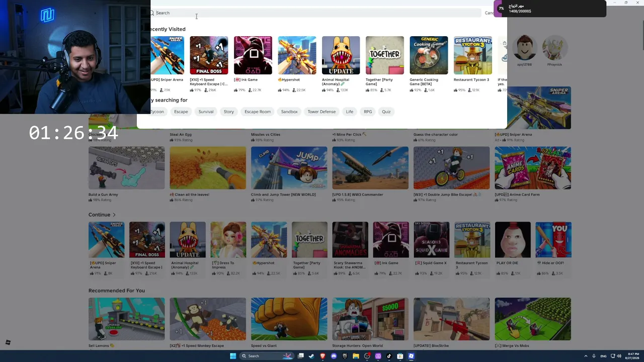
Task: Open the network status tray icon
Action: [x=612, y=356]
